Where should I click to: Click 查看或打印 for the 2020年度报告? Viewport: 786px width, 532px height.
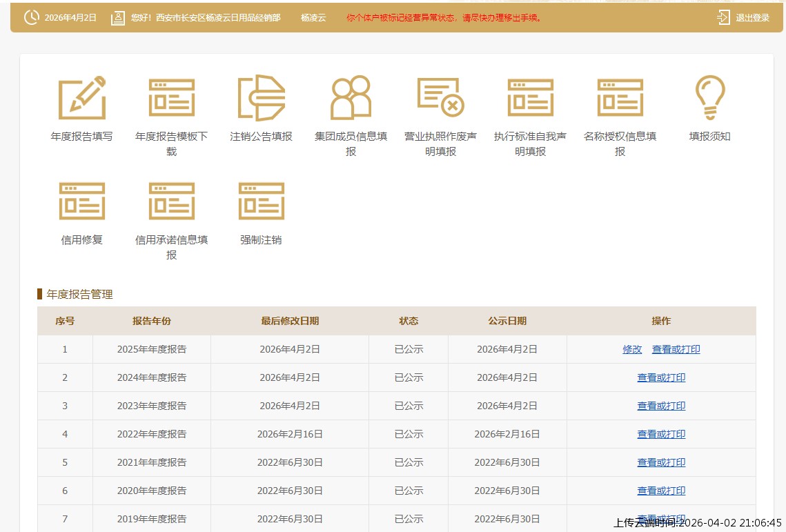pos(661,491)
